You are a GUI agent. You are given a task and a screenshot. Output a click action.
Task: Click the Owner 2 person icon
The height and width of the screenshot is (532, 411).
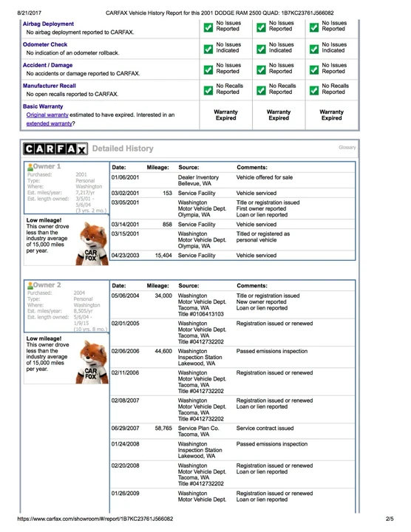30,285
